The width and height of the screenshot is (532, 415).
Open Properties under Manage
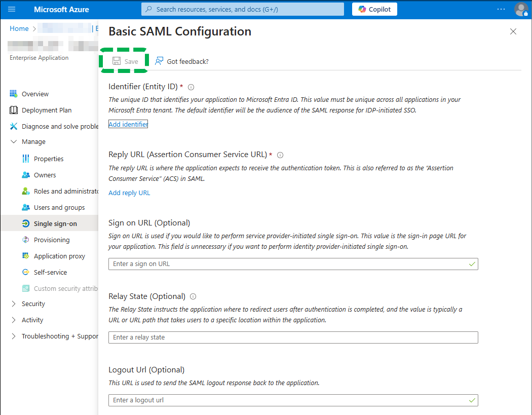[x=48, y=159]
